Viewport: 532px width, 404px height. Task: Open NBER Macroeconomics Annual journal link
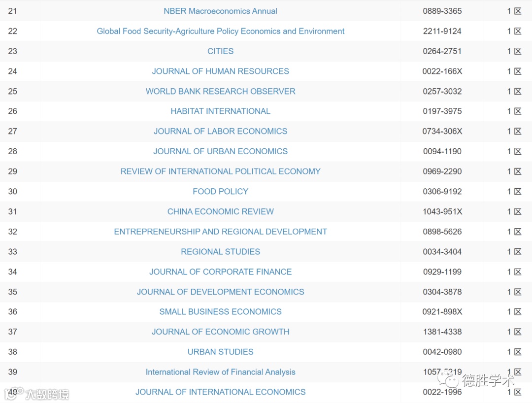pyautogui.click(x=221, y=11)
